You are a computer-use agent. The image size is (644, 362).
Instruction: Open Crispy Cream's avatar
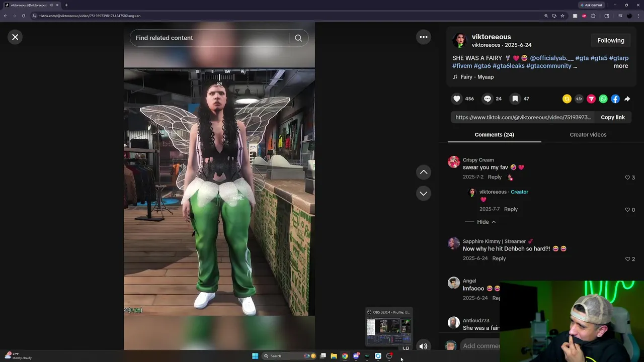pos(454,162)
